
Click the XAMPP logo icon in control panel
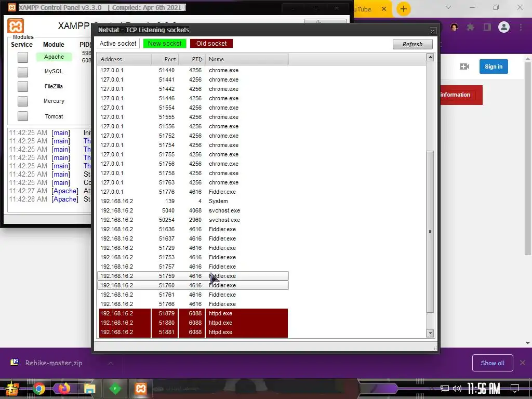click(x=16, y=26)
